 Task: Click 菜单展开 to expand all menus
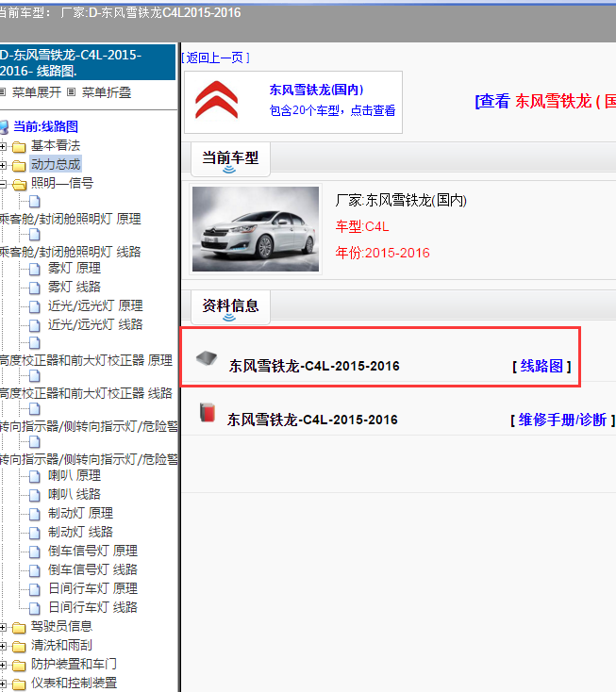36,92
